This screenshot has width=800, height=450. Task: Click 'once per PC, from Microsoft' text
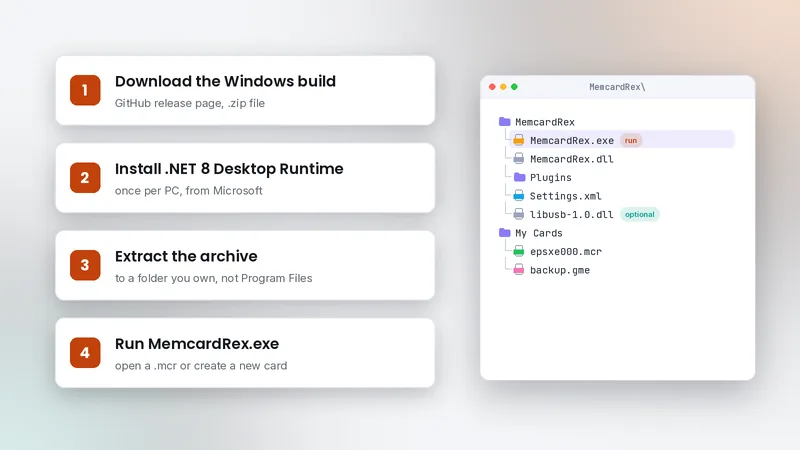tap(188, 191)
